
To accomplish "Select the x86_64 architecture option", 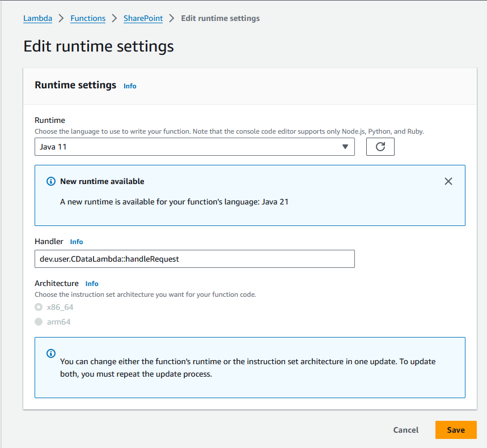I will click(39, 307).
